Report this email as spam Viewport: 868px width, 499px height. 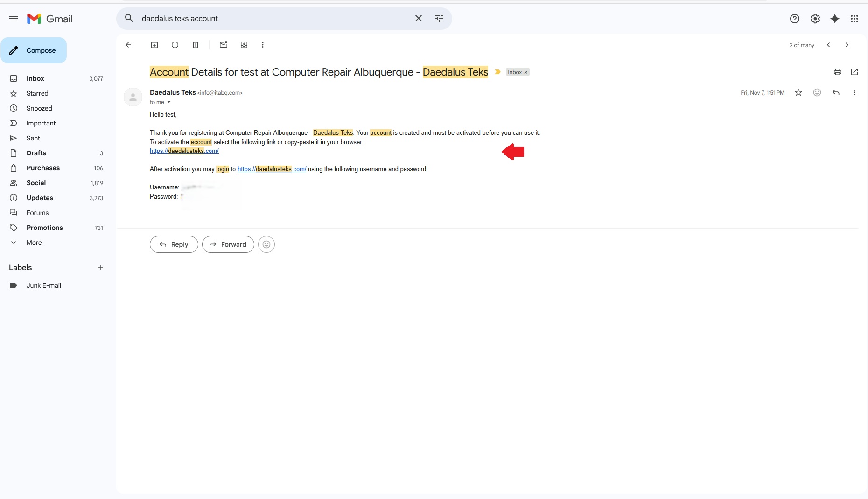[x=175, y=45]
